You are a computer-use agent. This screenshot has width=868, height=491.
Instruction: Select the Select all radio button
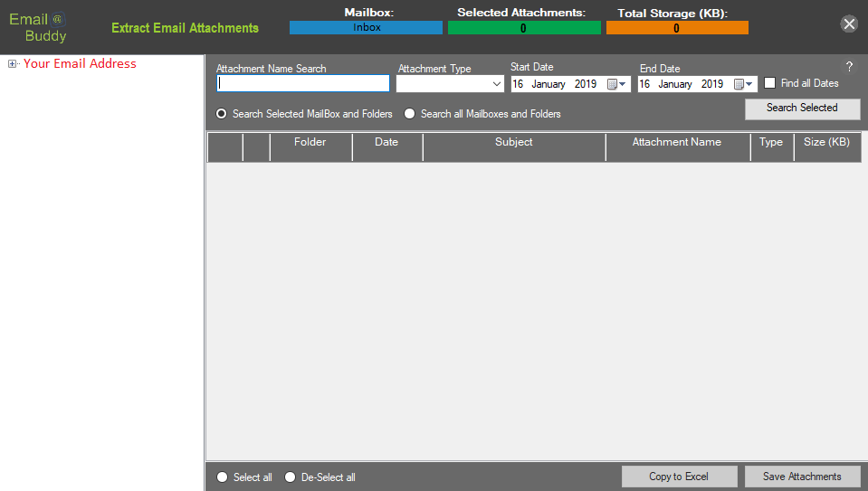[x=222, y=477]
